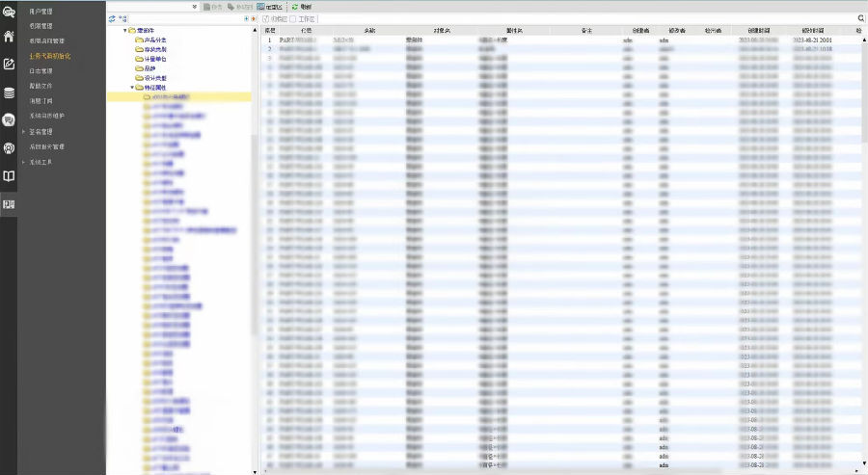Select the 特征属性 folder label
Image resolution: width=868 pixels, height=475 pixels.
(x=155, y=88)
